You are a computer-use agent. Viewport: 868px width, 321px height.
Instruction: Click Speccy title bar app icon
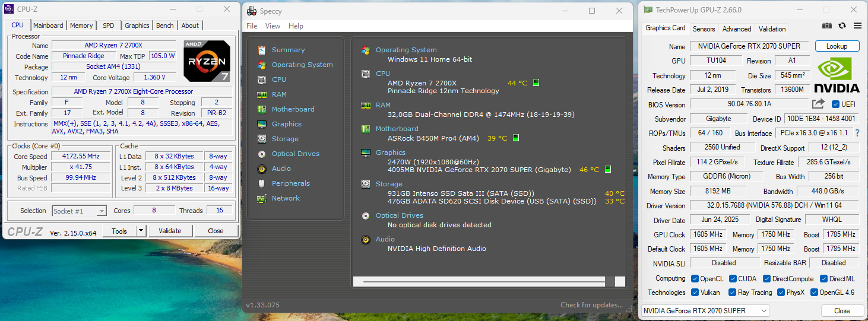[252, 11]
